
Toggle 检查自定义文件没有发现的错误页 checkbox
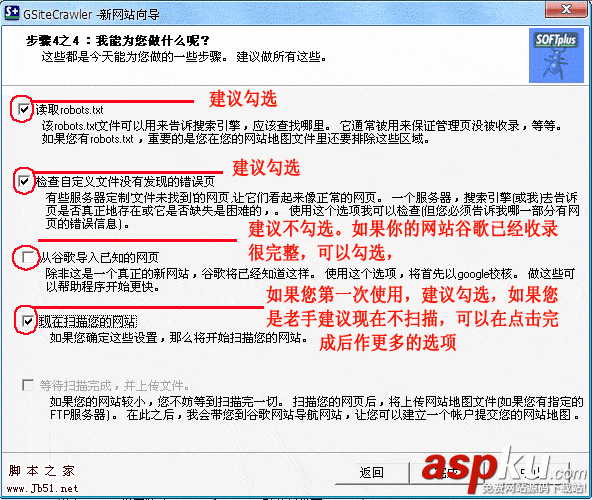24,181
